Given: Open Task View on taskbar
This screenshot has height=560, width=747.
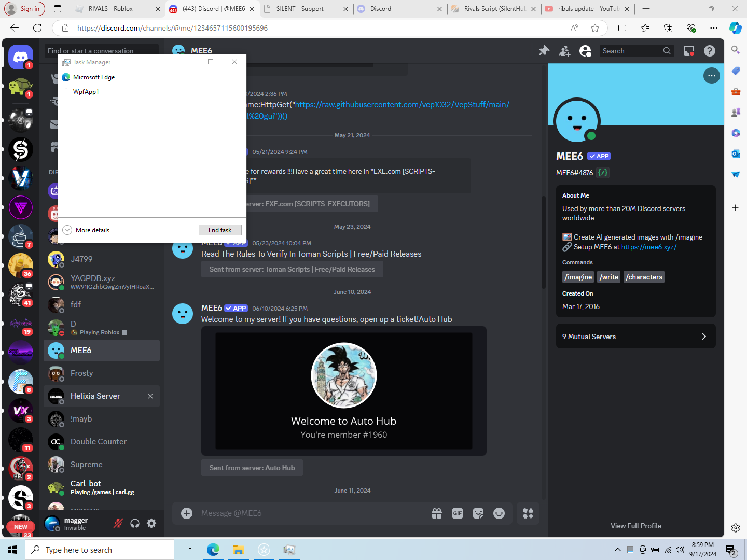Looking at the screenshot, I should [187, 550].
